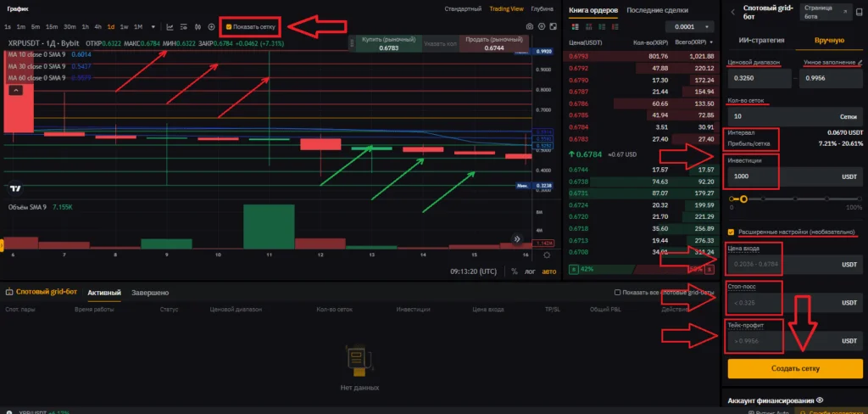Switch to Последние сделки tab
The image size is (868, 414).
658,10
